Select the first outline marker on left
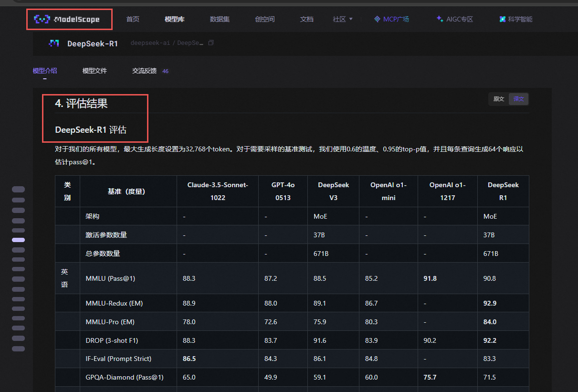This screenshot has height=392, width=578. click(18, 190)
